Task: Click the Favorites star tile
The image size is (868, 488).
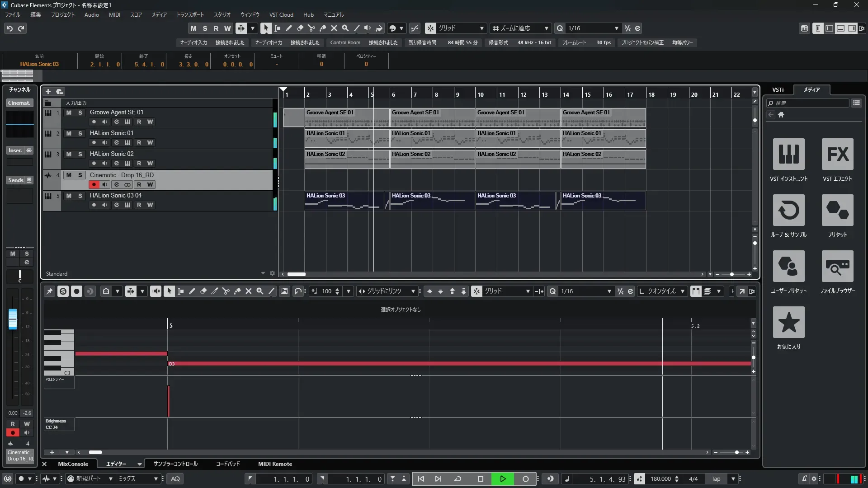Action: (x=788, y=322)
